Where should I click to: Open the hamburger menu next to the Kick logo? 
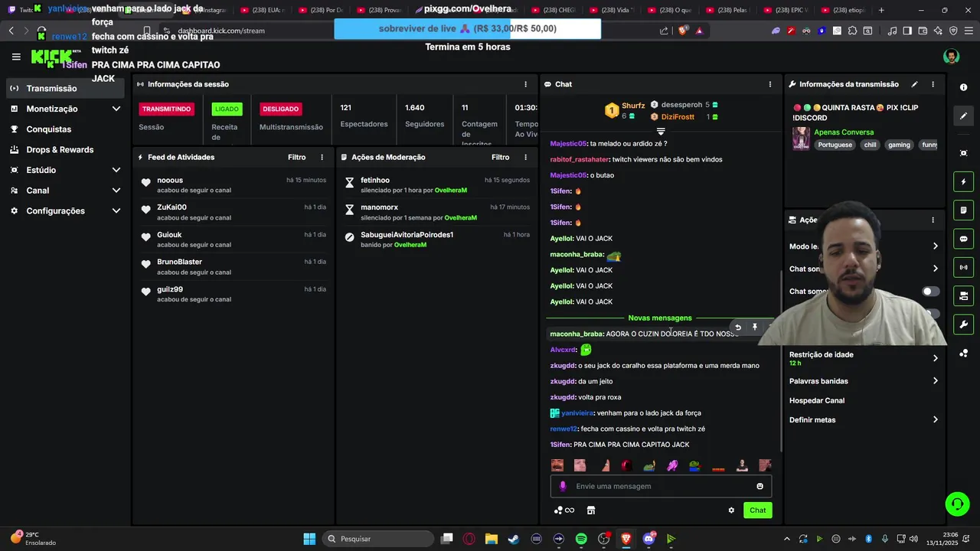tap(16, 57)
